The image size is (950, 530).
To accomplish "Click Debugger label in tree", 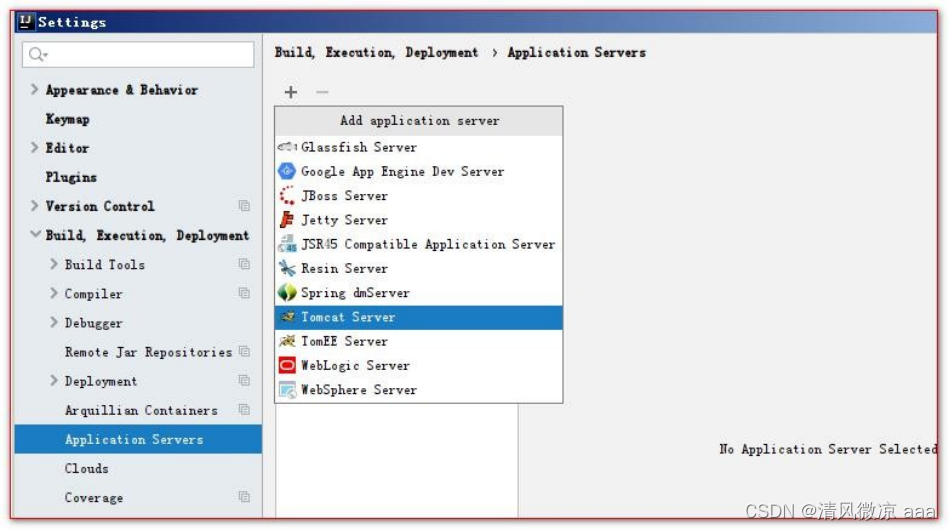I will pos(94,323).
